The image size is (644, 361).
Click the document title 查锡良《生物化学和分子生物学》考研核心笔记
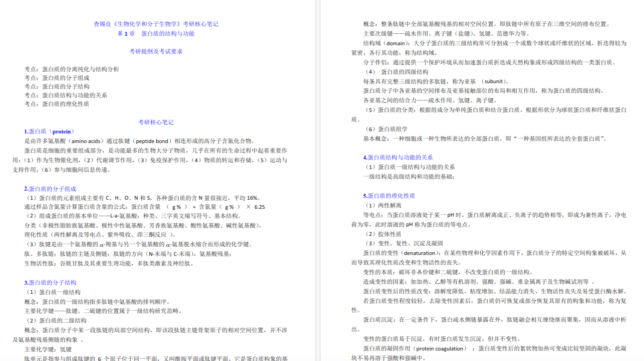[156, 24]
